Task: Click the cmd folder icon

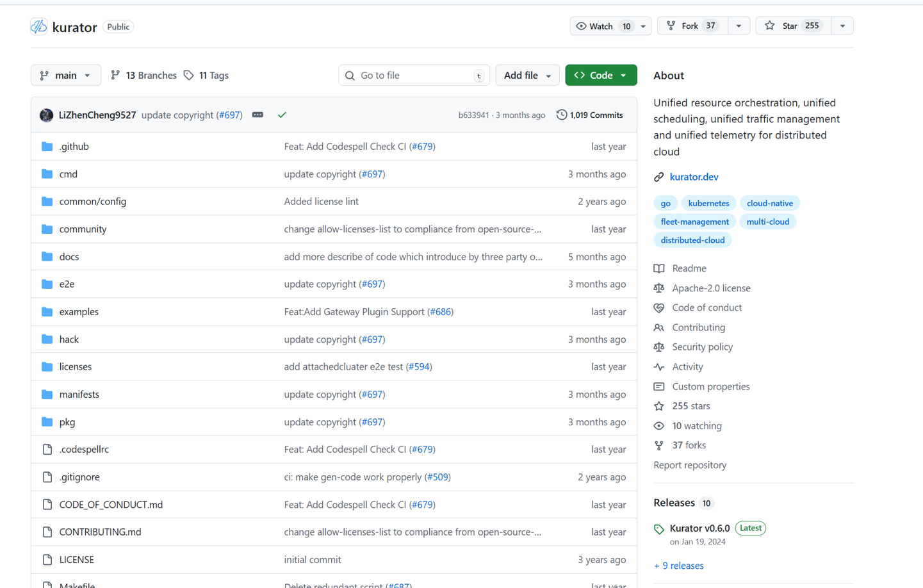Action: (x=47, y=174)
